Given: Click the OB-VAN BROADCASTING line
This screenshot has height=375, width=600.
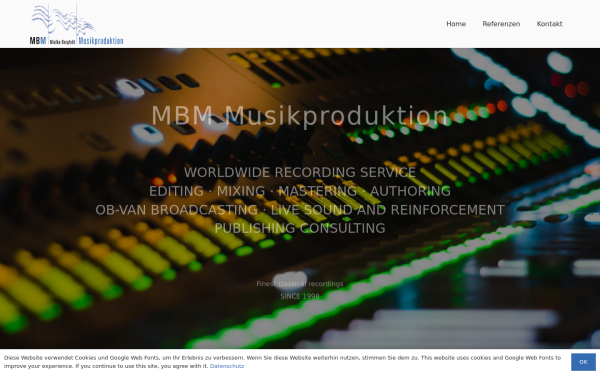Looking at the screenshot, I should coord(300,210).
